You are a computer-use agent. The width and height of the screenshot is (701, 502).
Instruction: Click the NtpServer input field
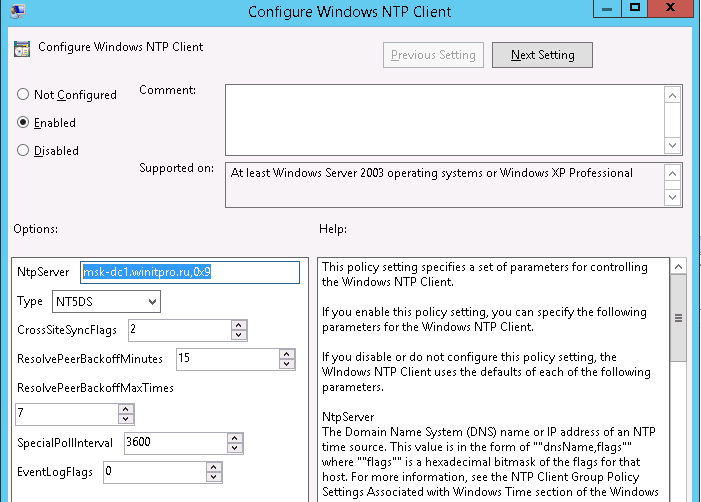(190, 272)
